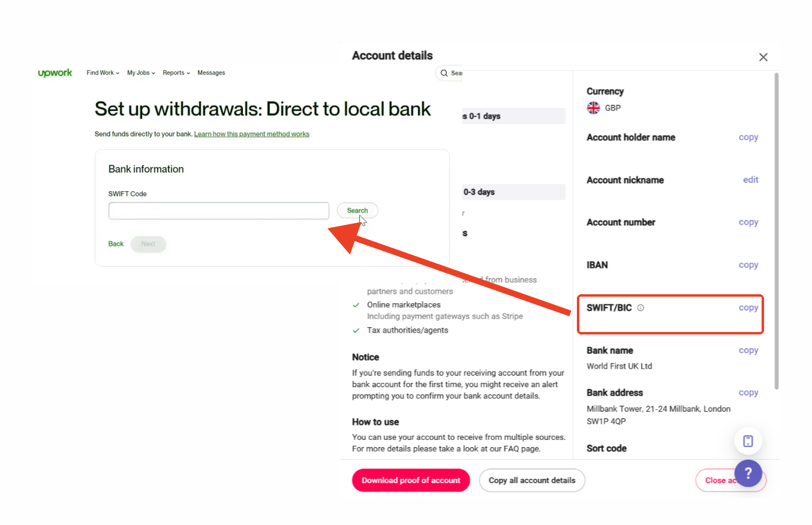Screen dimensions: 812x525
Task: Click the search magnifier icon
Action: (444, 73)
